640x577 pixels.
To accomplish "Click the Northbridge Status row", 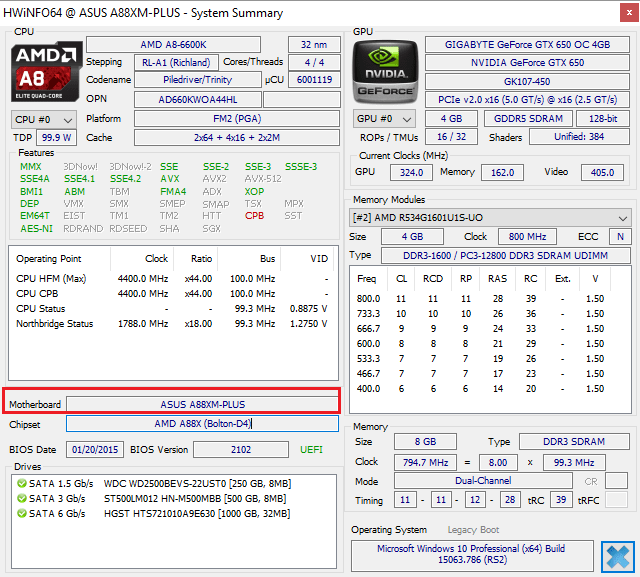I will pyautogui.click(x=173, y=324).
